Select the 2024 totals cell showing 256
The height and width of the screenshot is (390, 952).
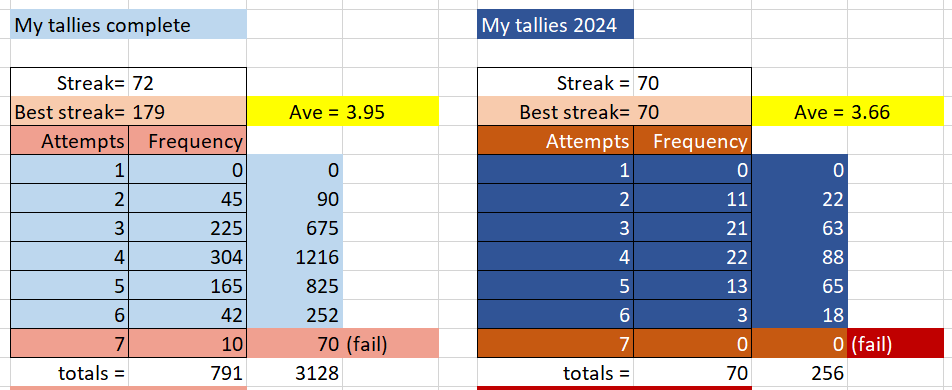(x=800, y=372)
